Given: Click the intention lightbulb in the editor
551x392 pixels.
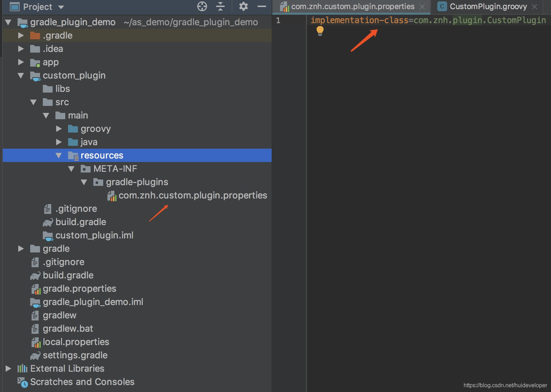Looking at the screenshot, I should coord(320,31).
